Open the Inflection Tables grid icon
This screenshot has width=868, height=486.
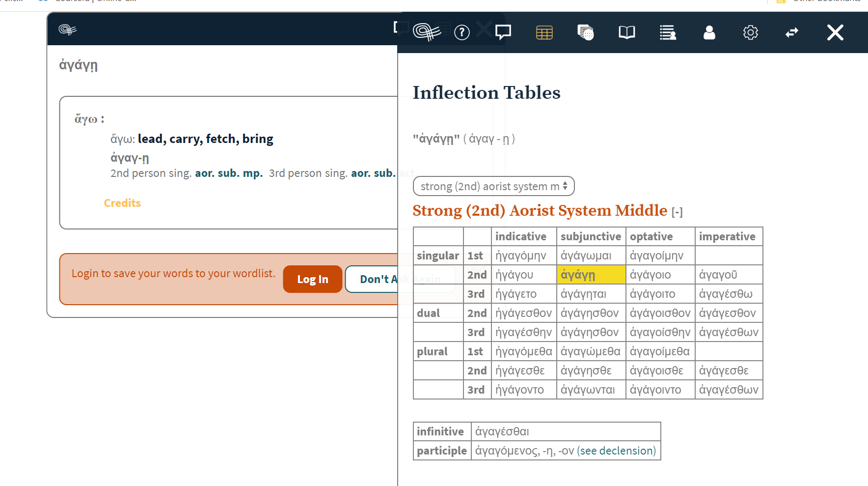pos(544,32)
